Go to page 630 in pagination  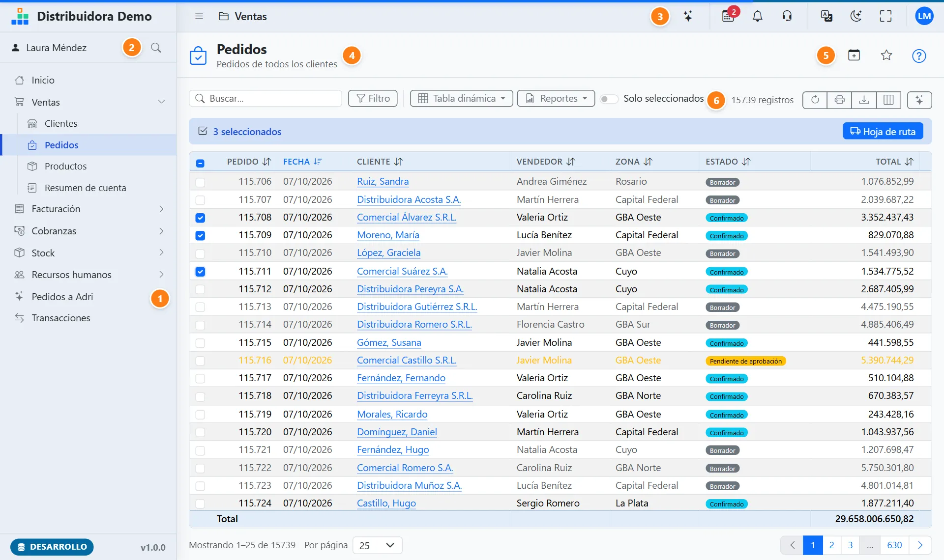[894, 545]
